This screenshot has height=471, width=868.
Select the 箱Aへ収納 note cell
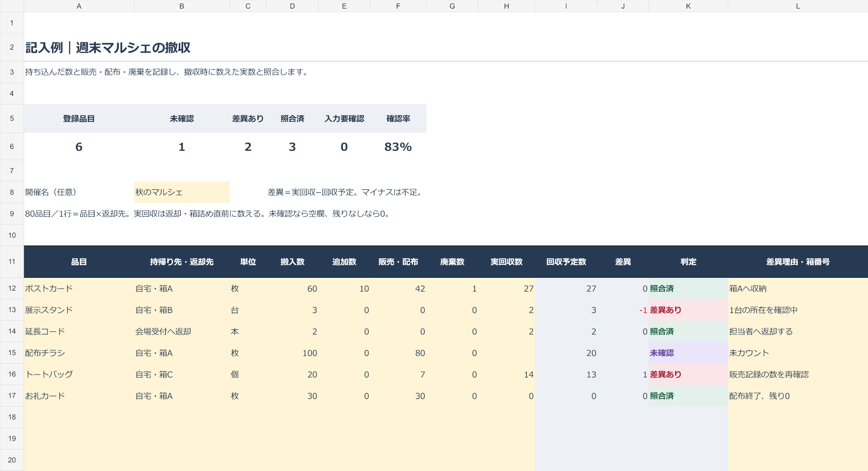click(798, 289)
